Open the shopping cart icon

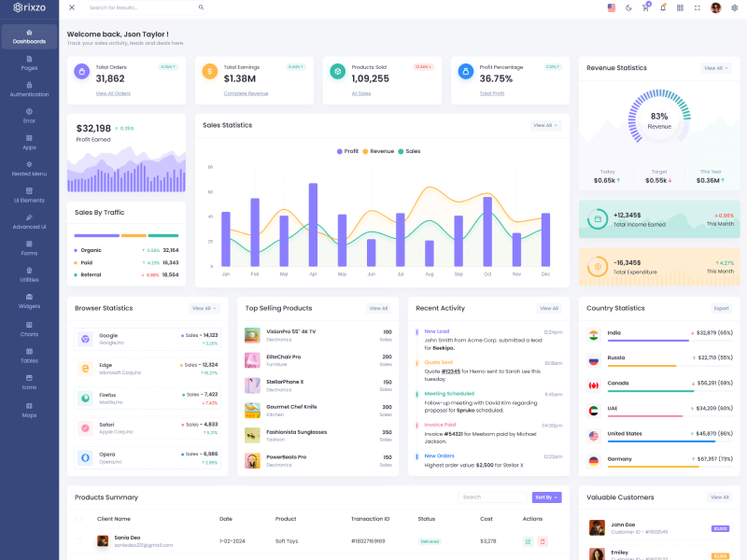click(x=645, y=7)
